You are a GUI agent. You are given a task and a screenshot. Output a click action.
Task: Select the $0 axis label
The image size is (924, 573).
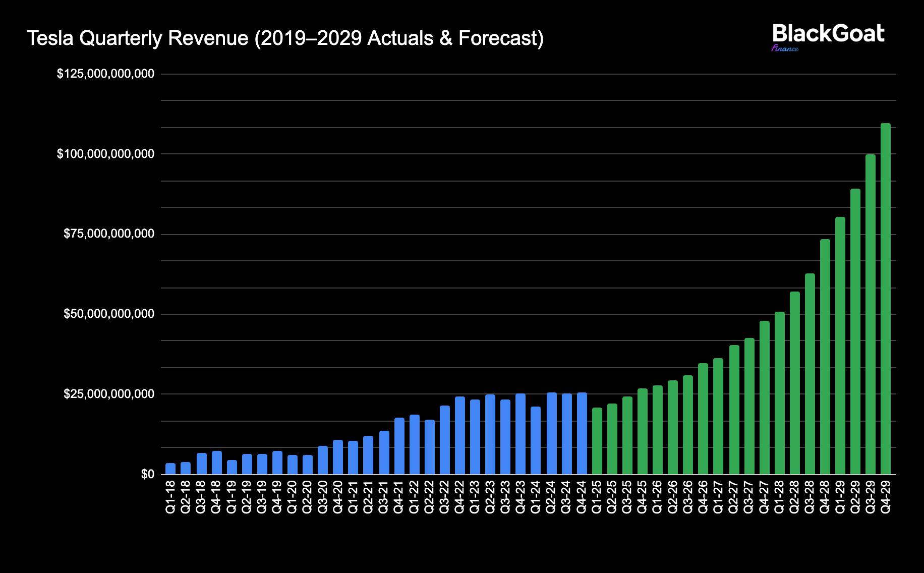148,474
